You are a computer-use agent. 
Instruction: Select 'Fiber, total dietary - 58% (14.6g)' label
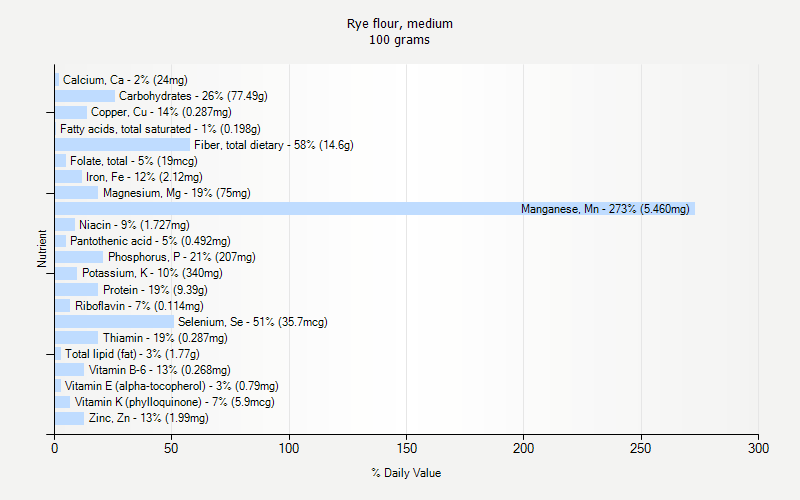click(274, 145)
